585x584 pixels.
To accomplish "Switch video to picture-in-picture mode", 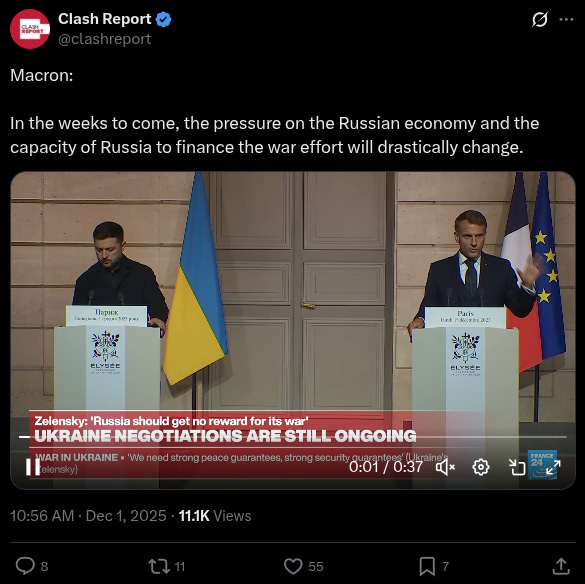I will click(517, 467).
